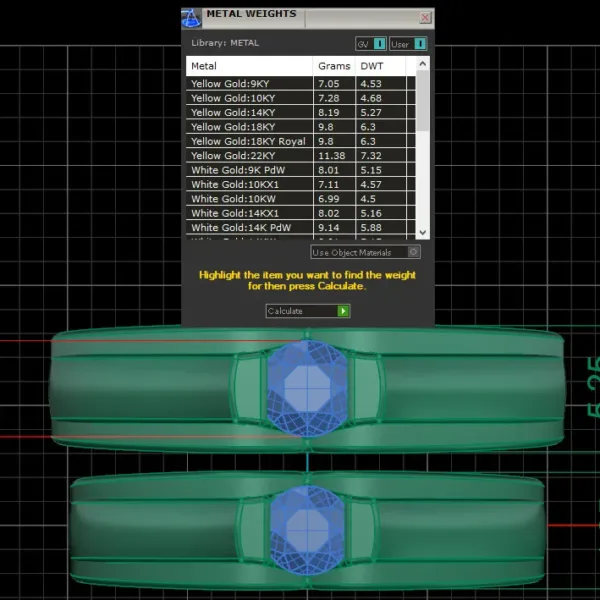The width and height of the screenshot is (600, 600).
Task: Select the White Gold:14K PdW row
Action: click(300, 228)
